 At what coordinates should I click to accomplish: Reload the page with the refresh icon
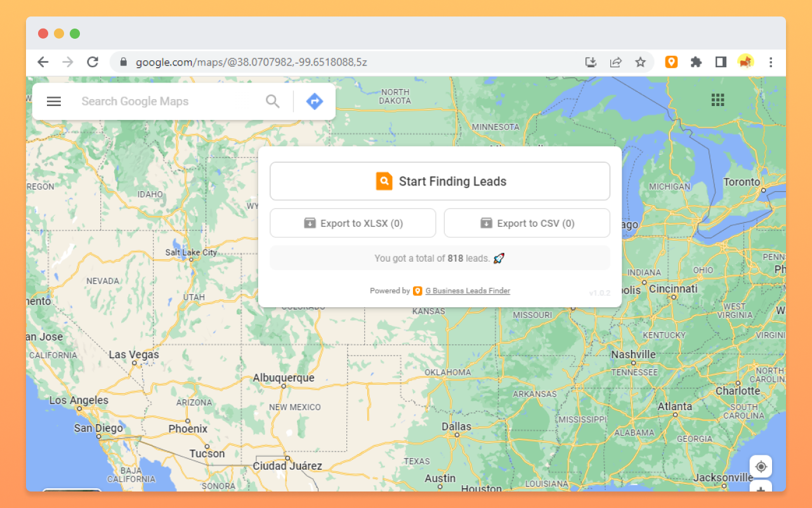click(x=93, y=62)
